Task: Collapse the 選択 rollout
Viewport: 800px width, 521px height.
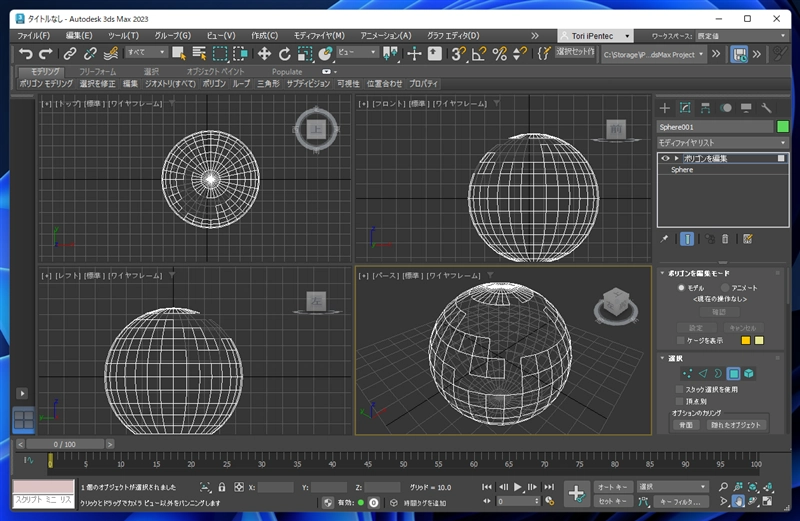Action: point(663,359)
